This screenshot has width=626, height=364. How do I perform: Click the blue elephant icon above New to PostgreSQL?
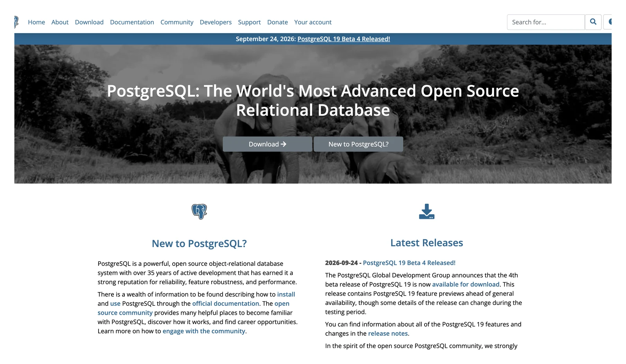tap(199, 212)
